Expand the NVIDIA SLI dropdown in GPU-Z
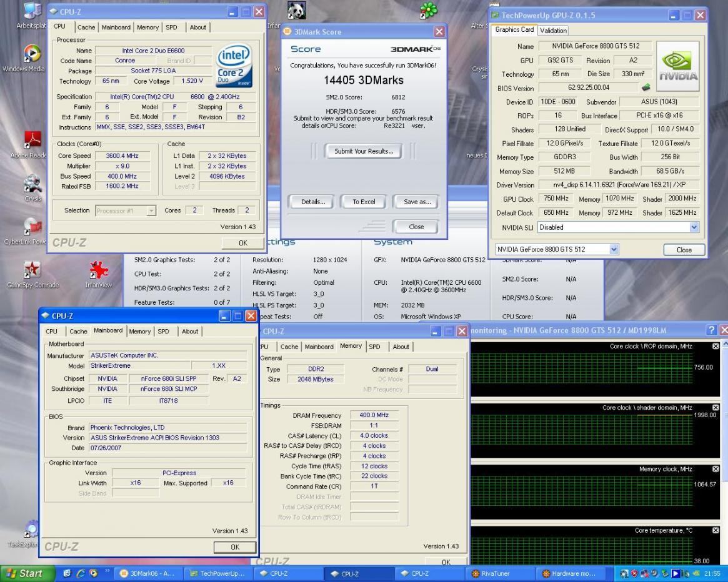The image size is (728, 582). pos(694,227)
